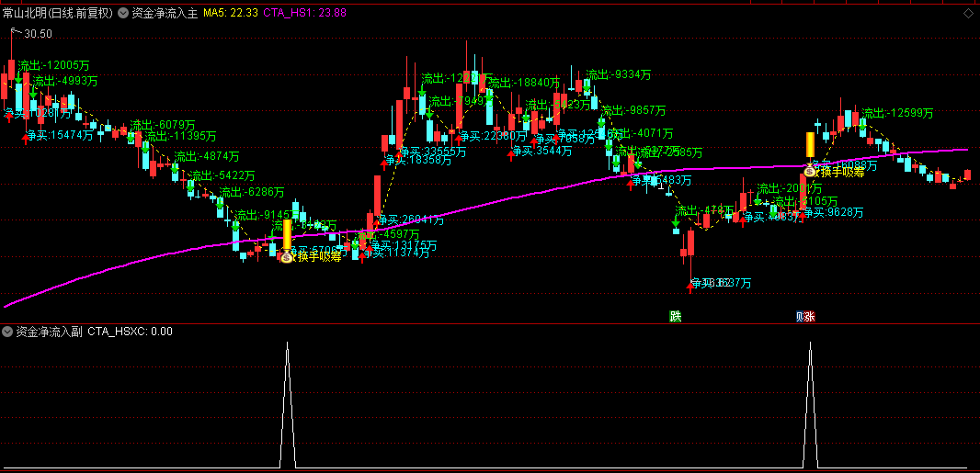The height and width of the screenshot is (473, 980).
Task: Open the dropdown arrow beside 资金净流入副
Action: [8, 331]
